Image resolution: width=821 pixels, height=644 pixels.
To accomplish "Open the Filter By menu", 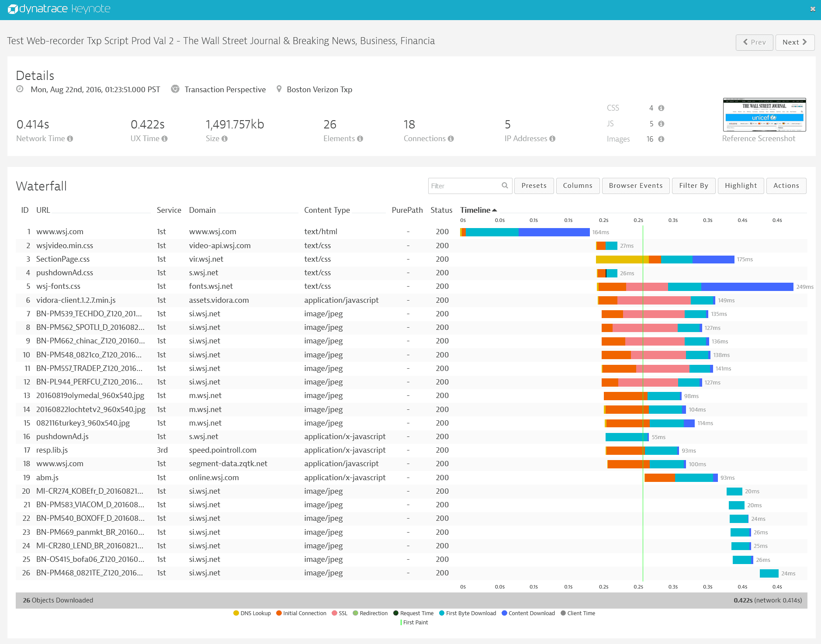I will pyautogui.click(x=693, y=186).
